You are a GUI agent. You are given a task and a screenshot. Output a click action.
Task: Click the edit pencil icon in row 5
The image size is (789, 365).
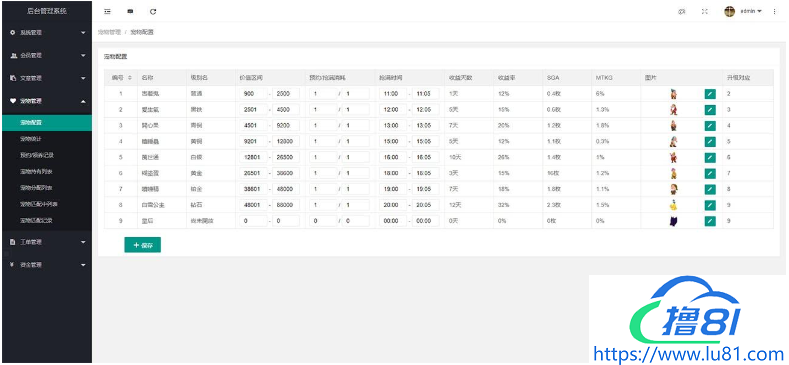click(710, 158)
